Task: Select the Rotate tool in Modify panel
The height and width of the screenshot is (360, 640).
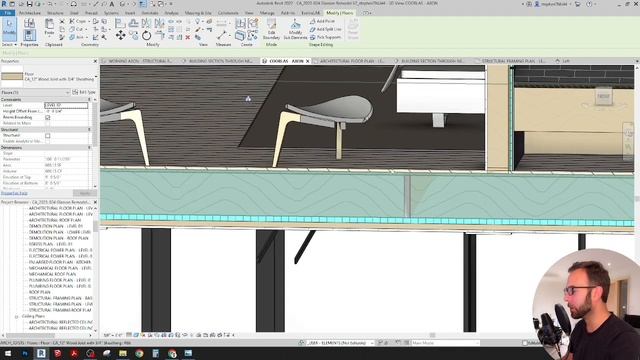Action: tap(146, 36)
